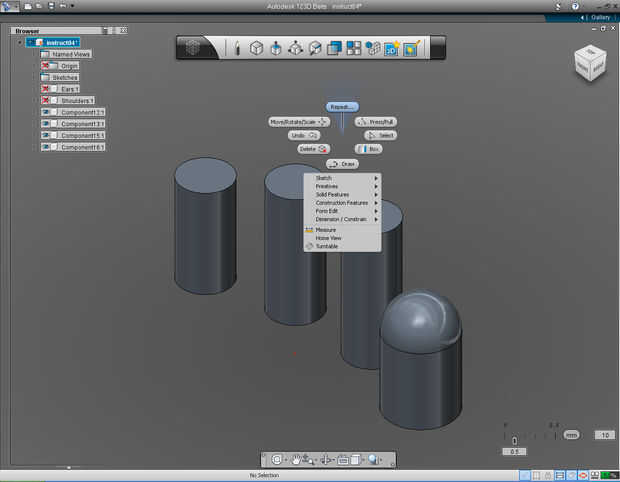Click the 2D/3D toggle icon in top toolbar

tap(392, 47)
